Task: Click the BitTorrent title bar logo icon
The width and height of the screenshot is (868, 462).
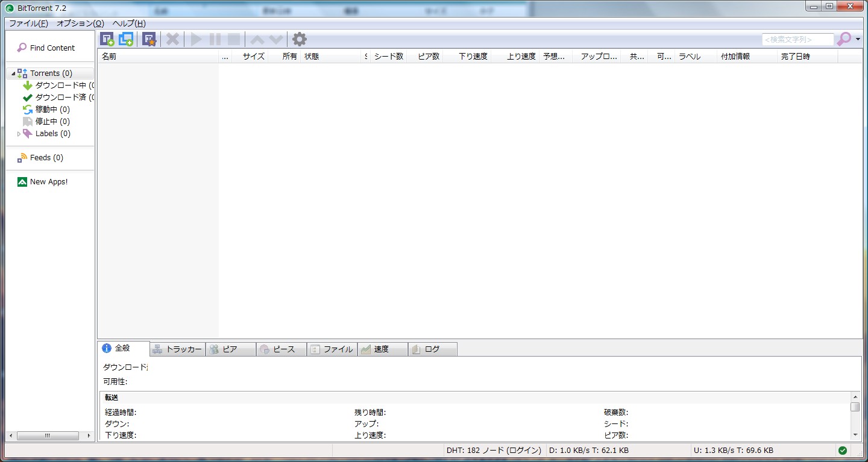Action: coord(10,8)
